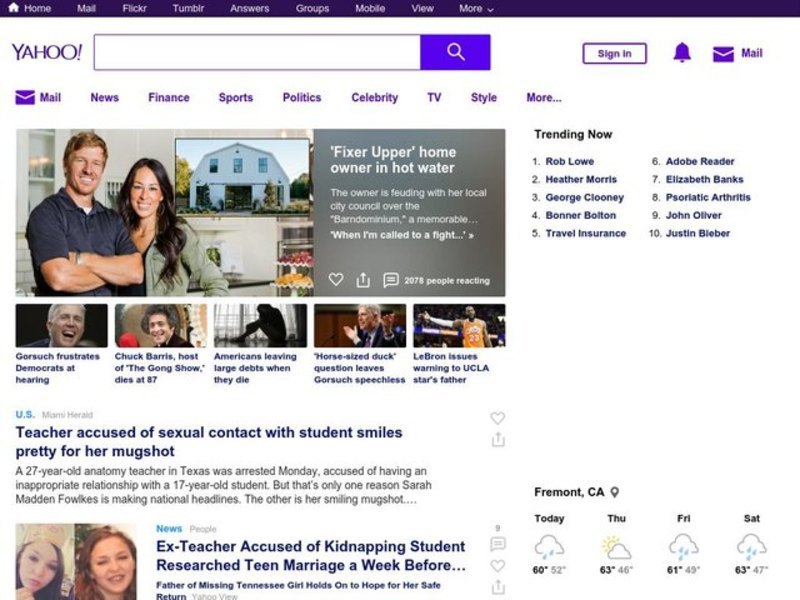Viewport: 800px width, 600px height.
Task: Go to the Sports section
Action: point(235,98)
